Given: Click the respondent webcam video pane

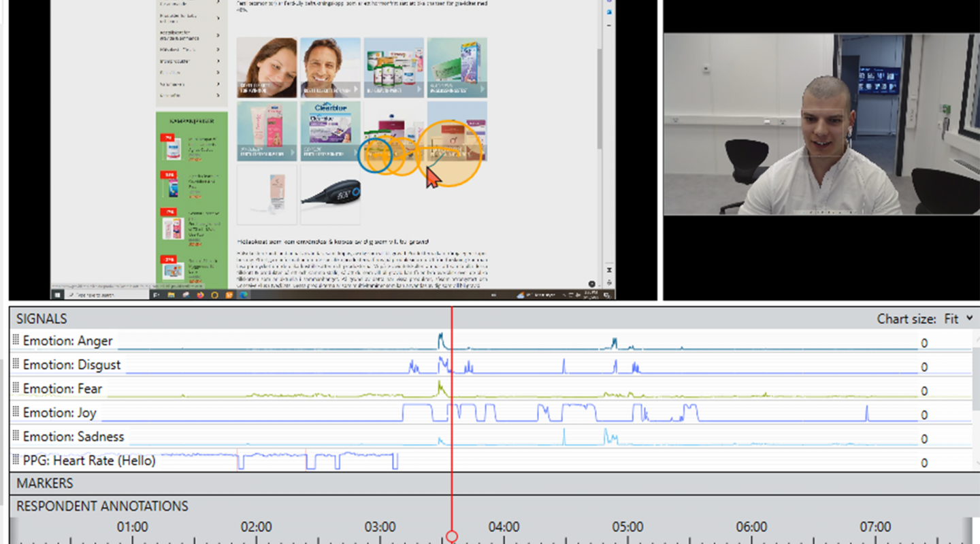Looking at the screenshot, I should pyautogui.click(x=821, y=124).
